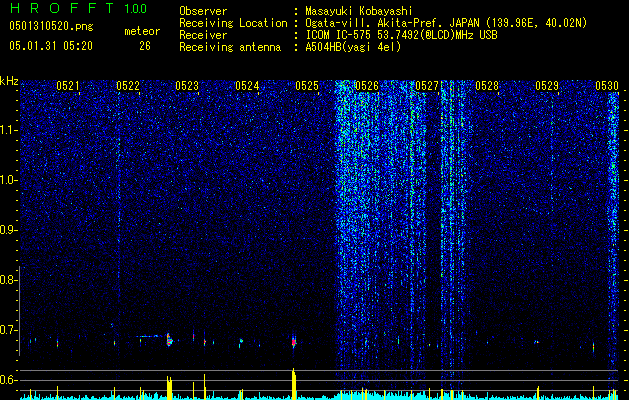This screenshot has width=629, height=400.
Task: Click the 0530 time marker
Action: (x=607, y=86)
